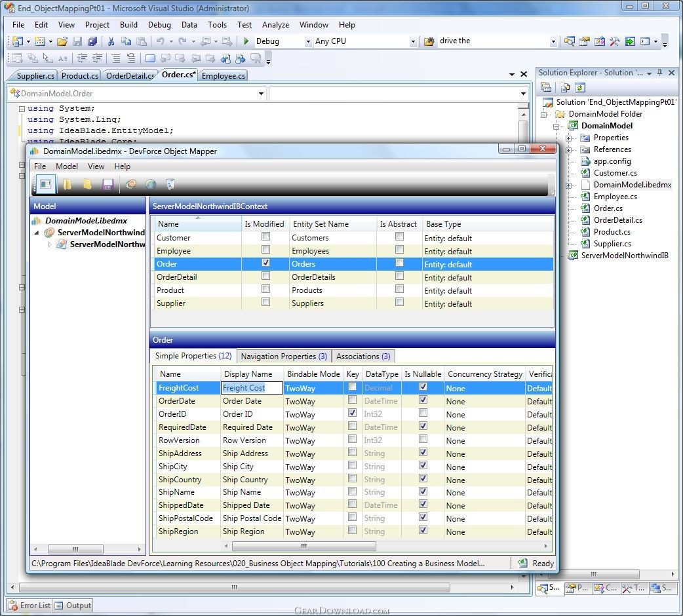Click the Copy icon in Visual Studio toolbar

[127, 41]
